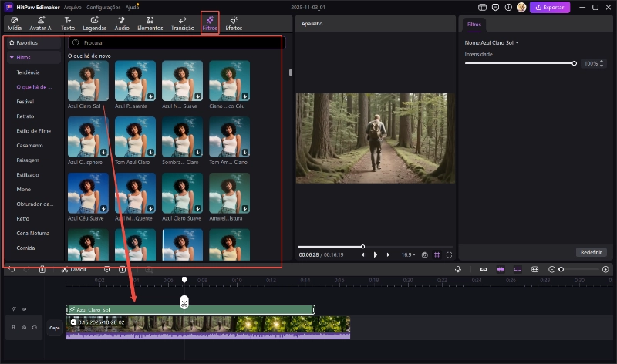Click the boxed T icon in the timeline toolbar
This screenshot has height=364, width=617.
122,270
